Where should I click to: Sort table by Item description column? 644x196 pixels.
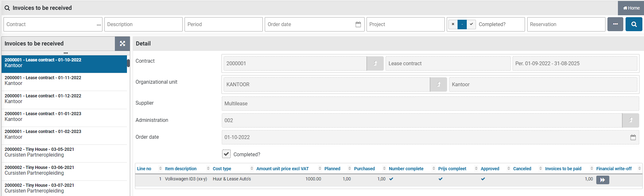coord(181,169)
